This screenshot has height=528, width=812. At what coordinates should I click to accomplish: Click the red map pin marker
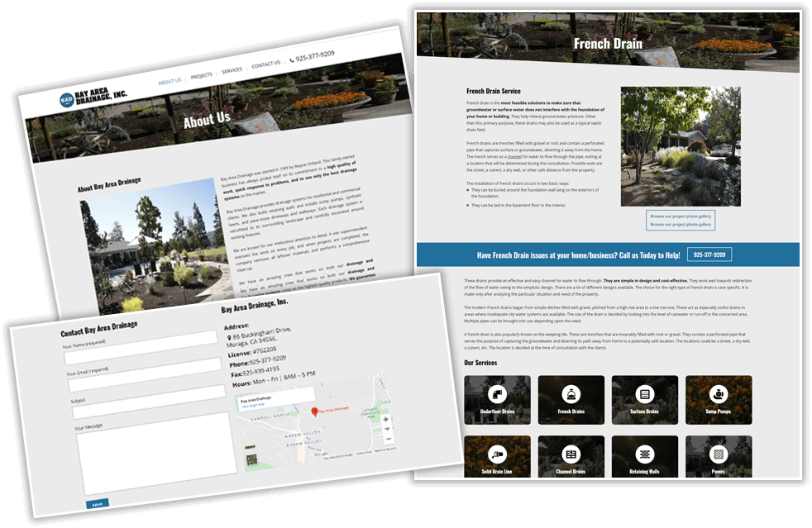click(x=314, y=411)
